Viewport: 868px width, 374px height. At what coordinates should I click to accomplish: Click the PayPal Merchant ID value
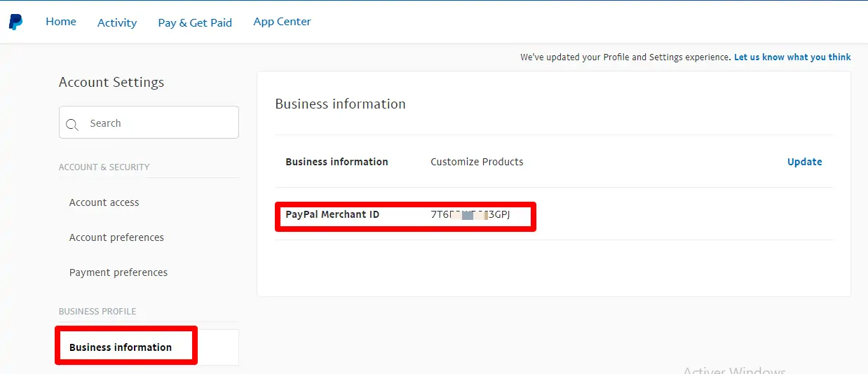click(x=470, y=215)
